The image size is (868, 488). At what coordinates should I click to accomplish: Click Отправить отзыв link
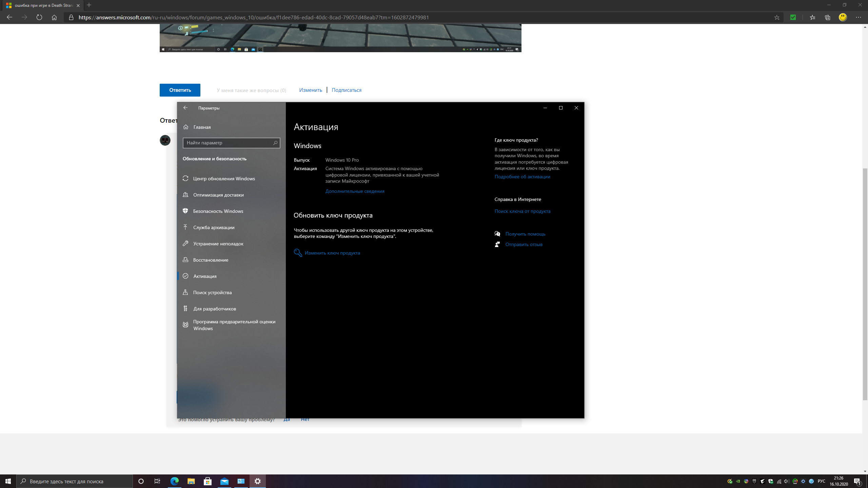524,244
